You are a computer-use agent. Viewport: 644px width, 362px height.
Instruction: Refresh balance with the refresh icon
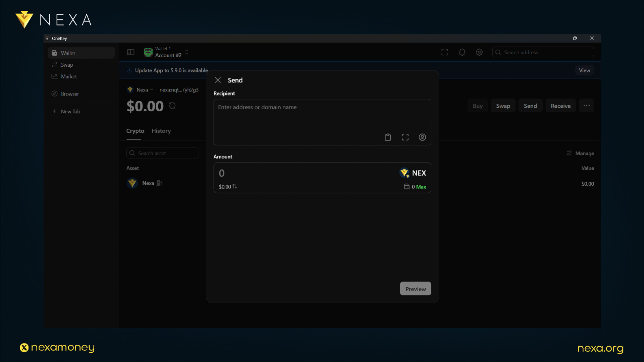172,106
